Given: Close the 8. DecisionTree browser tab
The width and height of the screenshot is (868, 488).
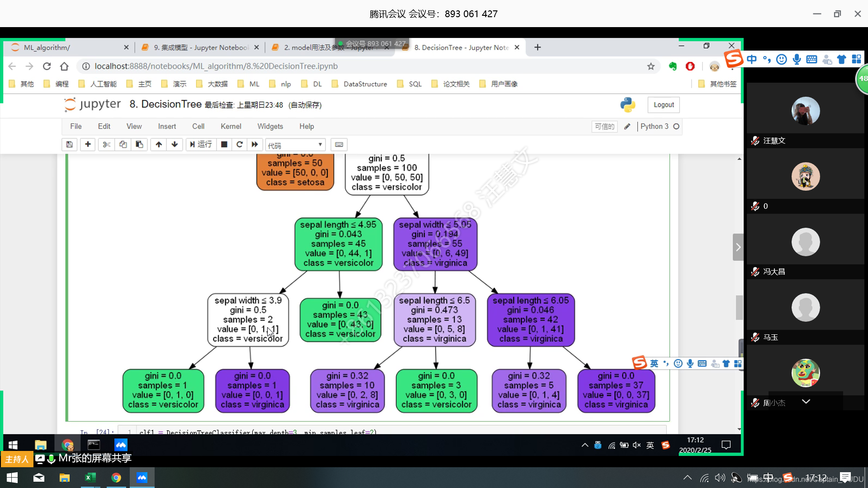Looking at the screenshot, I should pyautogui.click(x=517, y=47).
